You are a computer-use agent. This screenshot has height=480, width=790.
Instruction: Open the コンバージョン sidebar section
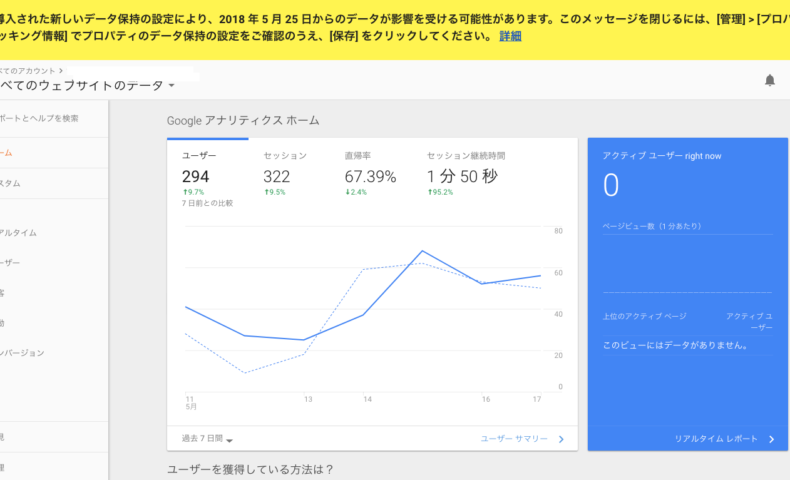[x=22, y=353]
